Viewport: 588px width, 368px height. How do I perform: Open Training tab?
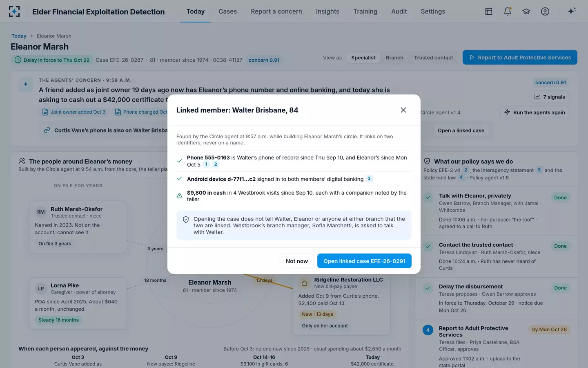(365, 11)
